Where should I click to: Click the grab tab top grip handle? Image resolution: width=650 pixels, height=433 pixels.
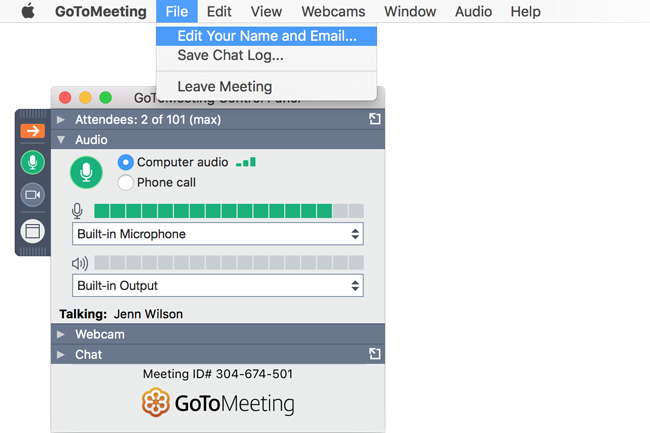(33, 114)
